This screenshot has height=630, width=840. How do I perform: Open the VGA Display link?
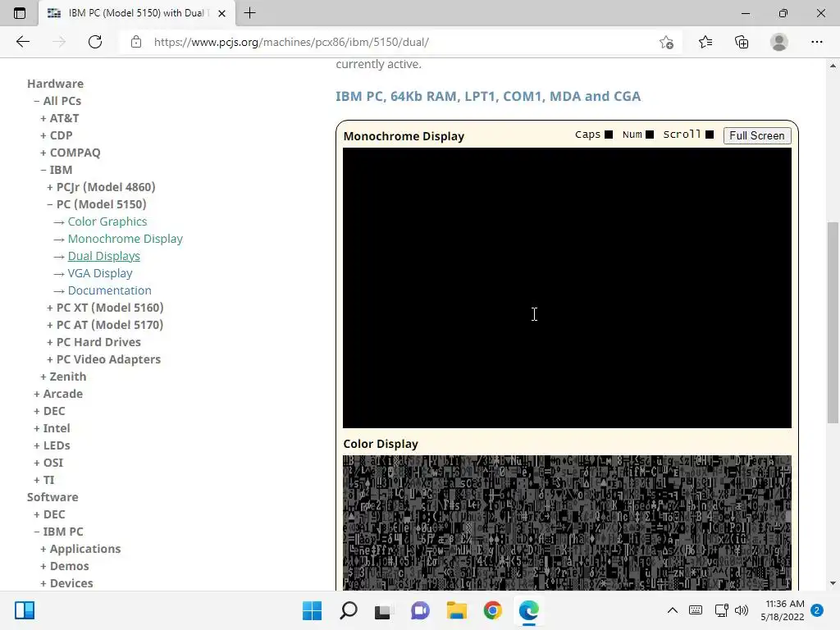pos(100,272)
